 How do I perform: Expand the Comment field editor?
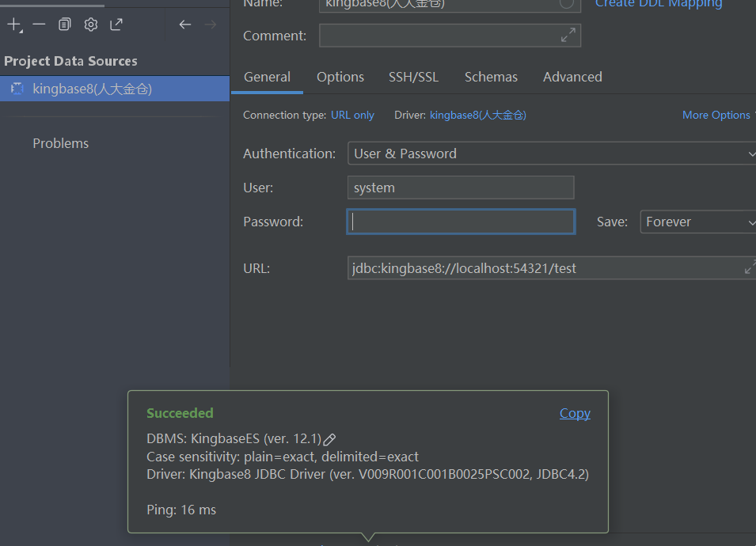click(568, 35)
